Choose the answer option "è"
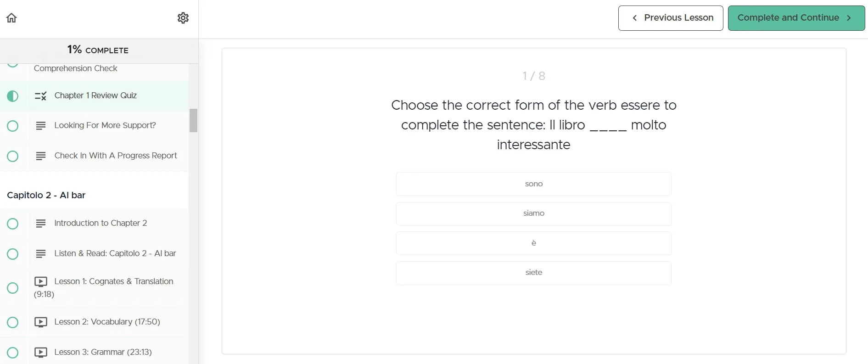The image size is (868, 364). pyautogui.click(x=533, y=243)
